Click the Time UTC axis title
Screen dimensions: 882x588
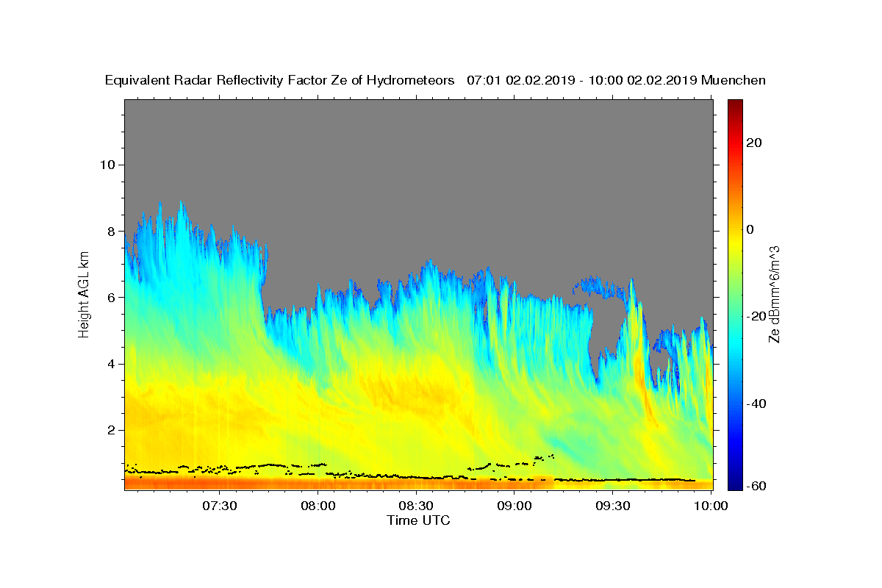418,520
